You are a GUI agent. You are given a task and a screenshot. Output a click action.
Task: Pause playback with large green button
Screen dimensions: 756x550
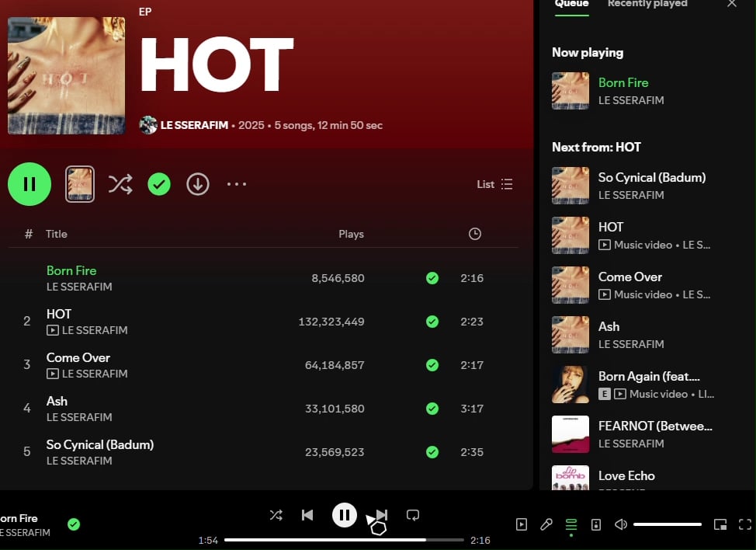(29, 184)
